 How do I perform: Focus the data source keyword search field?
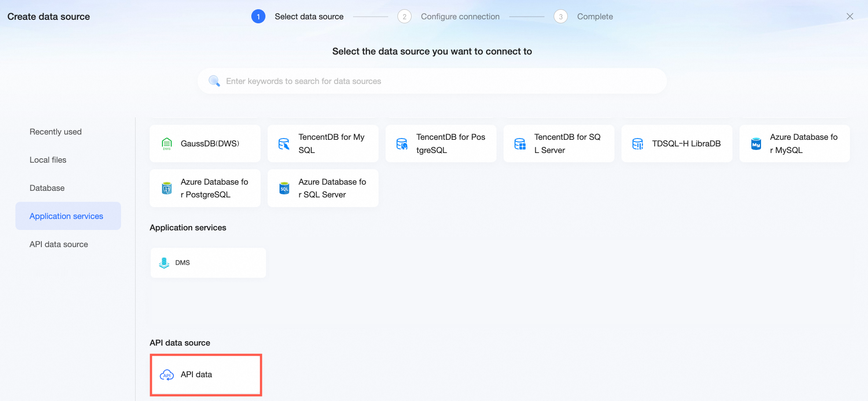point(432,81)
